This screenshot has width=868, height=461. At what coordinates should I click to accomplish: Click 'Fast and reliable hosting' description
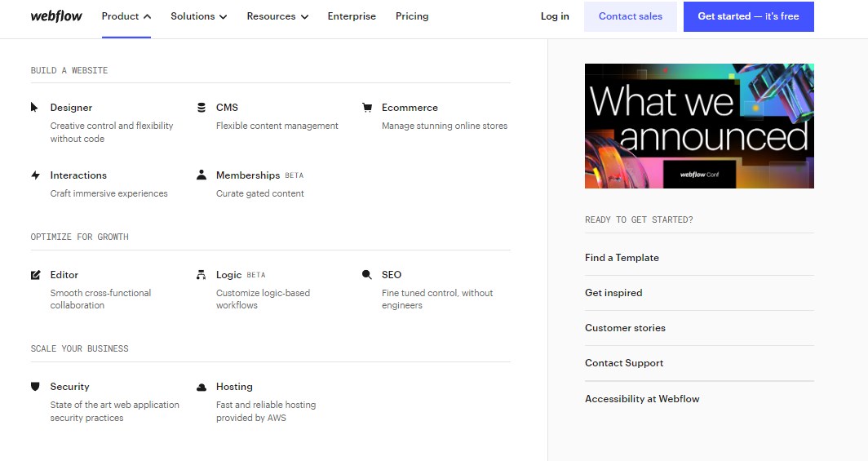[266, 405]
